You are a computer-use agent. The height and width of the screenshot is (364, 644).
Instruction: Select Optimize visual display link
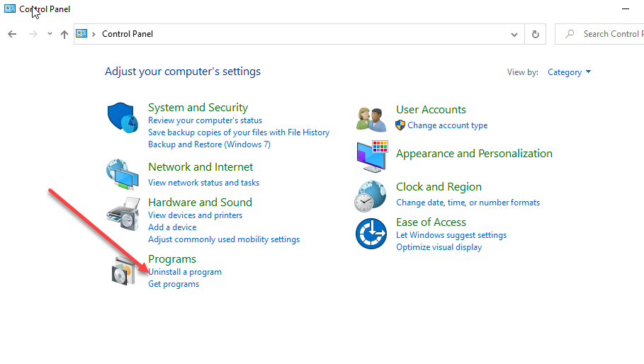439,247
